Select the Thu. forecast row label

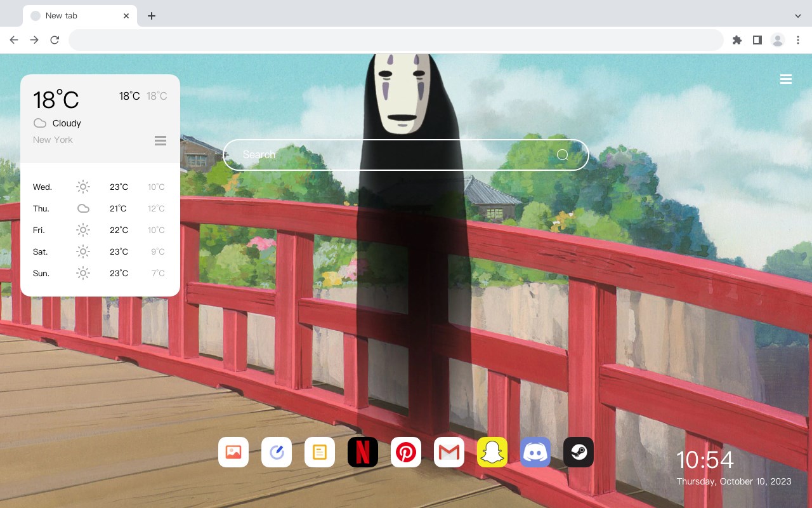point(41,209)
